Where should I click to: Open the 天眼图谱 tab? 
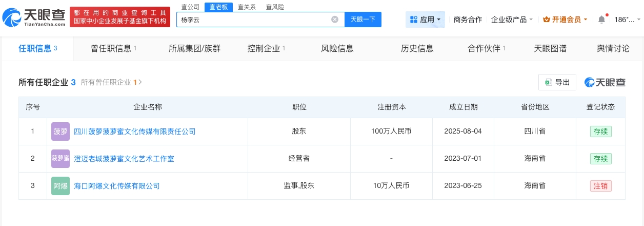(550, 49)
